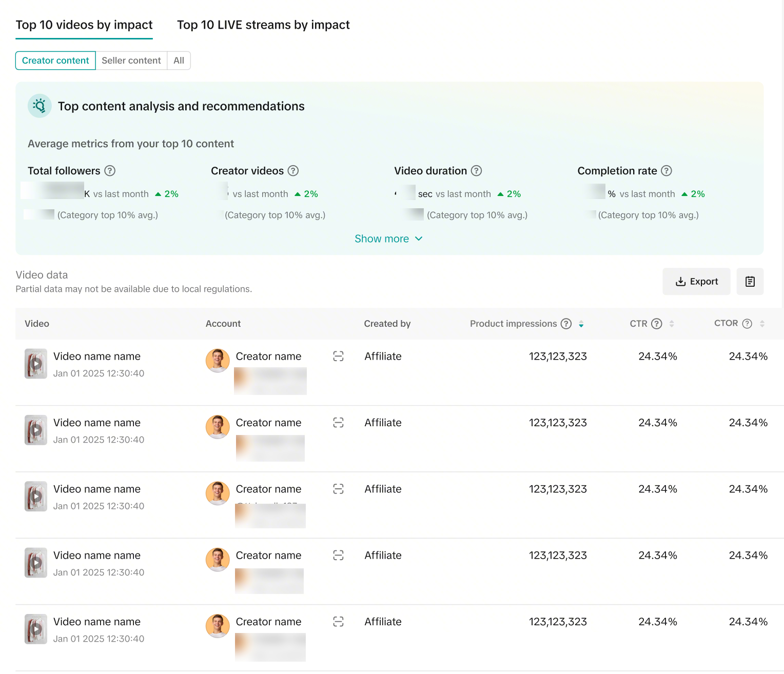Click the clipboard report icon beside Export
784x674 pixels.
[750, 282]
